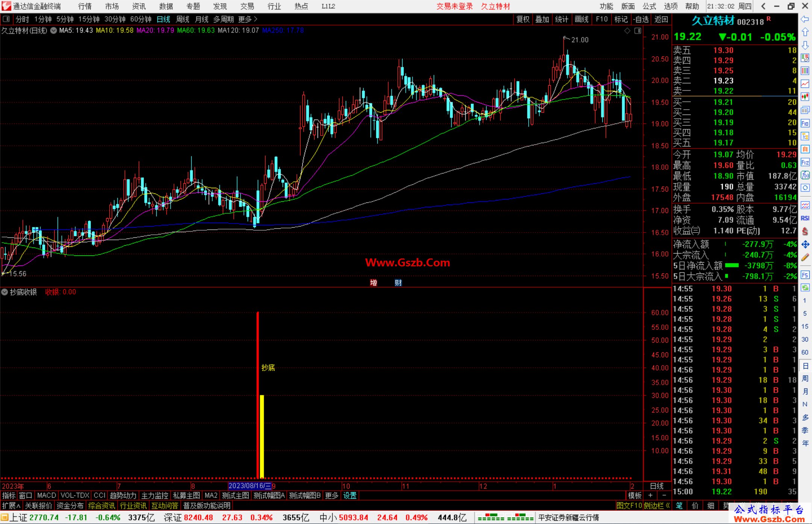Open the 模板 template menu
The width and height of the screenshot is (812, 524).
coord(635,495)
